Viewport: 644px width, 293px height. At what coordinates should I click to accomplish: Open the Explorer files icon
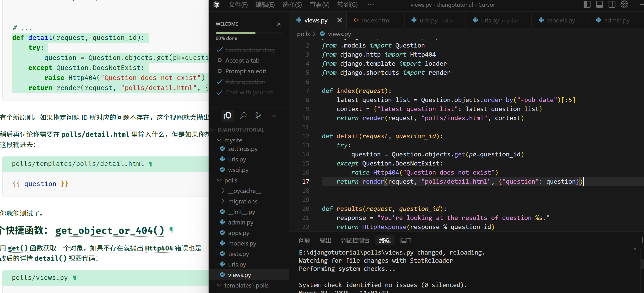click(227, 116)
